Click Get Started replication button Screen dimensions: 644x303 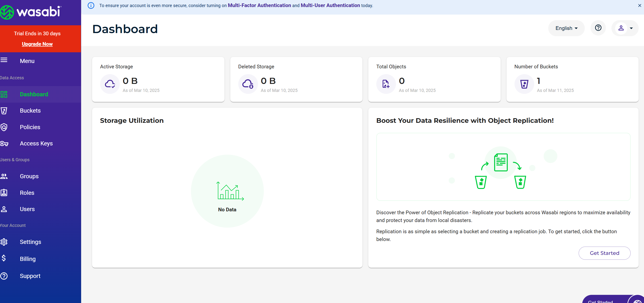click(x=604, y=253)
